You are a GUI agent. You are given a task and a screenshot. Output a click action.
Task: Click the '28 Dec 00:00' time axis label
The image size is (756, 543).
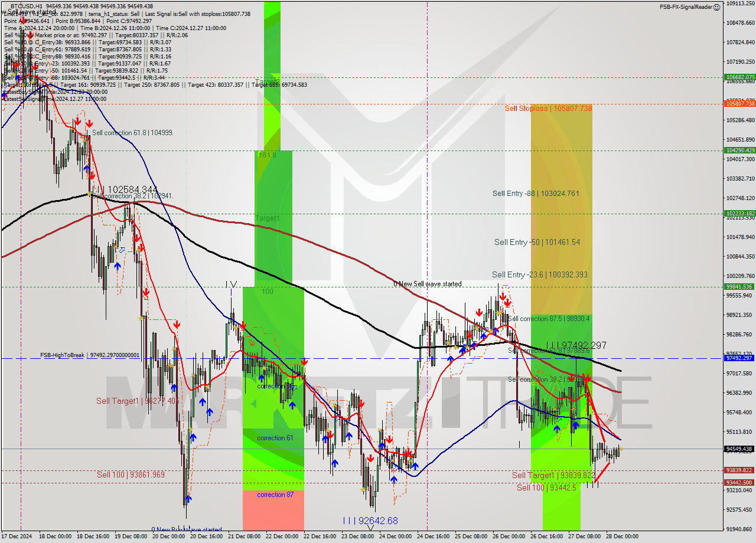tap(623, 537)
